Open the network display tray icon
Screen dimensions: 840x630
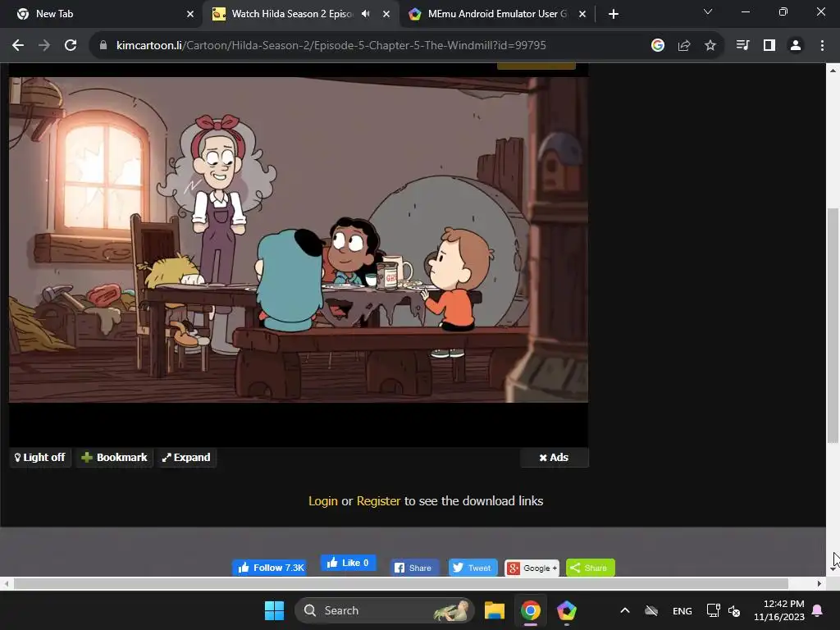713,610
